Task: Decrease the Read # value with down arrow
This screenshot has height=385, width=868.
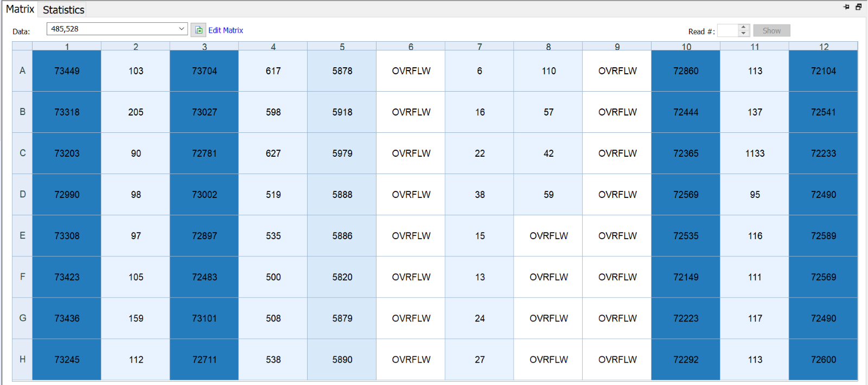Action: (744, 34)
